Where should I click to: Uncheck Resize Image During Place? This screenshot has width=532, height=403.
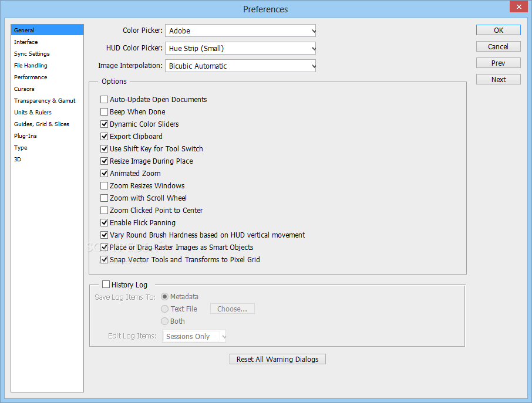click(x=104, y=161)
